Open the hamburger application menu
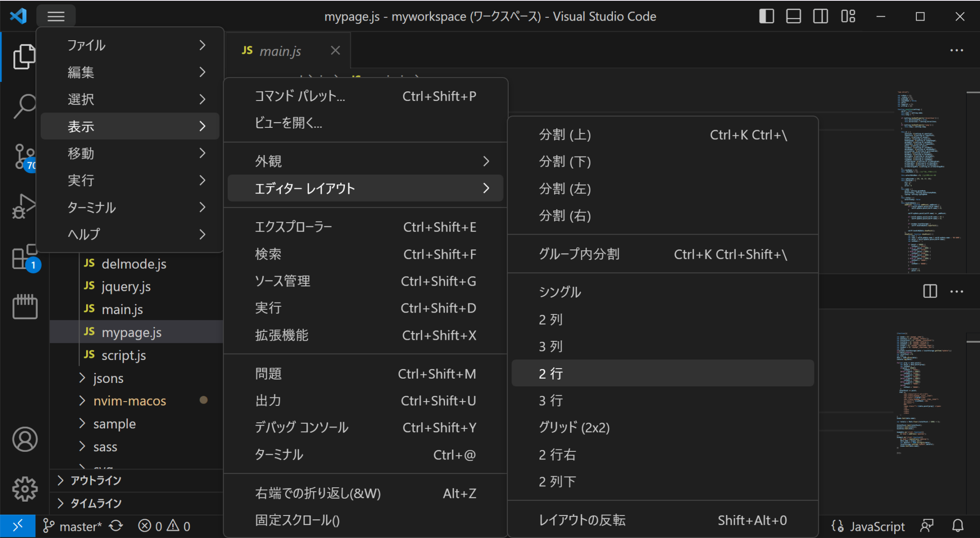The image size is (980, 538). pos(56,16)
